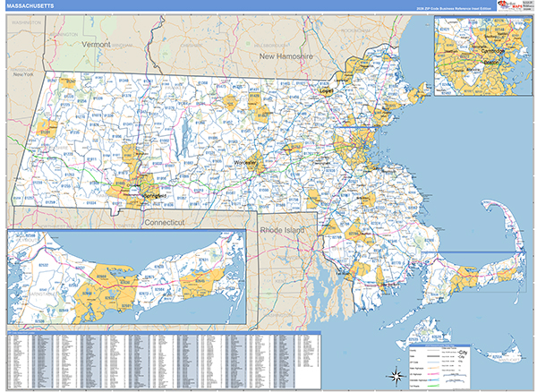Click the Nantucket island ZIP label 02554
Screen dimensions: 537x392
click(498, 357)
